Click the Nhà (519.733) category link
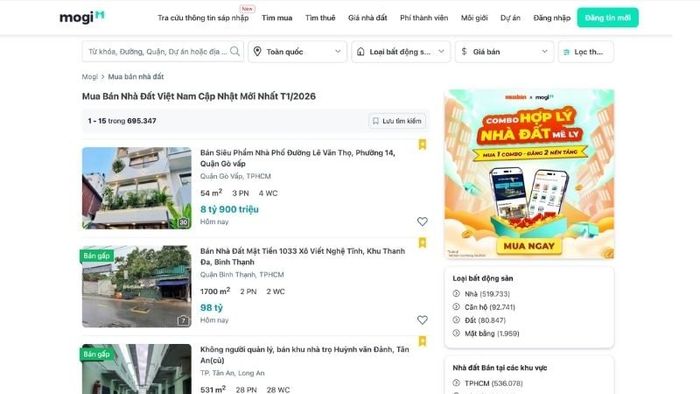Image resolution: width=700 pixels, height=394 pixels. [x=487, y=294]
